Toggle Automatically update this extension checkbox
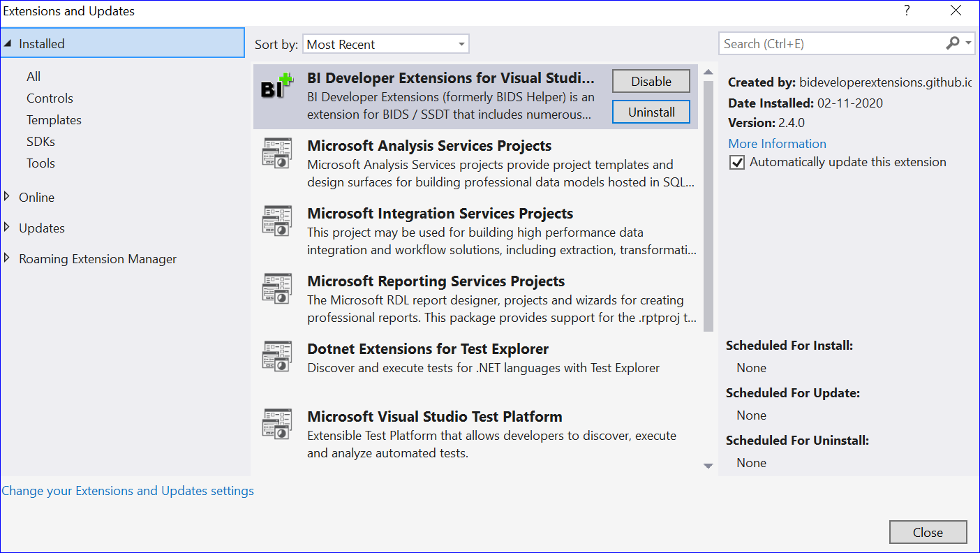Image resolution: width=980 pixels, height=553 pixels. 736,162
